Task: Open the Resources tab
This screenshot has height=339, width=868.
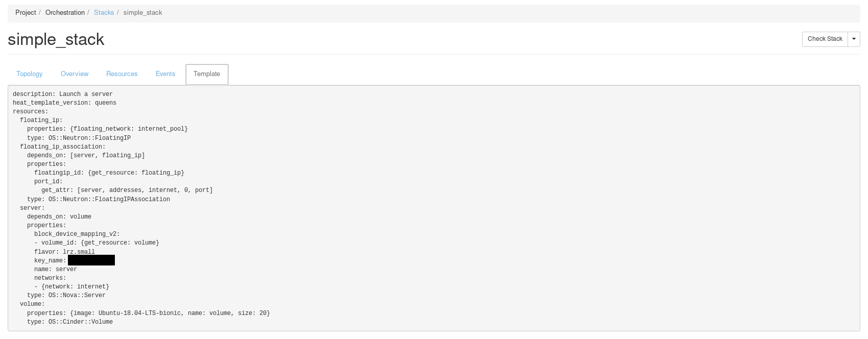Action: 122,74
